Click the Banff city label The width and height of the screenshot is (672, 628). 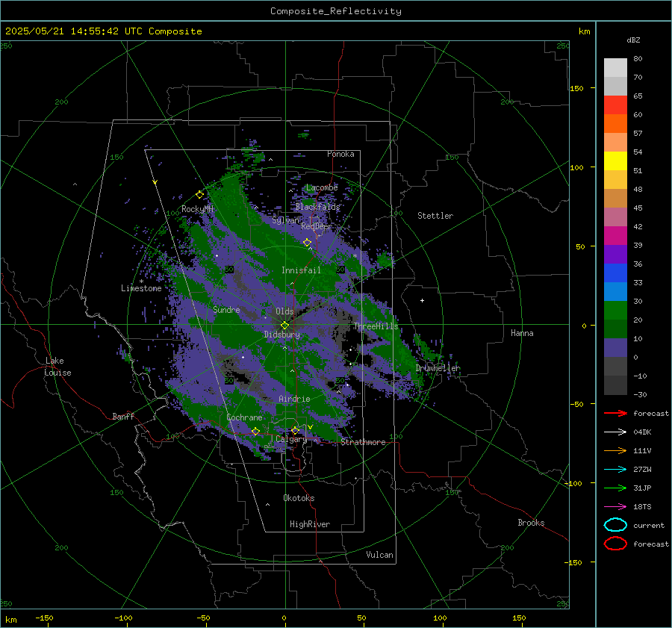(123, 416)
